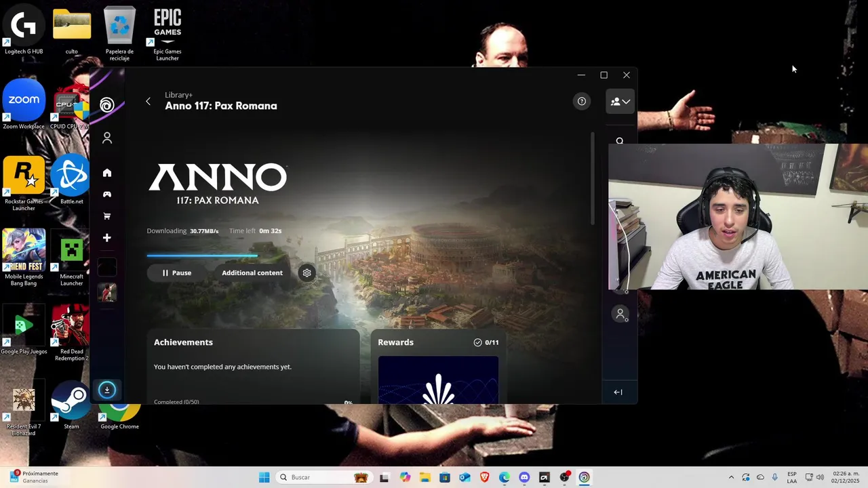Open Steam desktop shortcut

[71, 405]
